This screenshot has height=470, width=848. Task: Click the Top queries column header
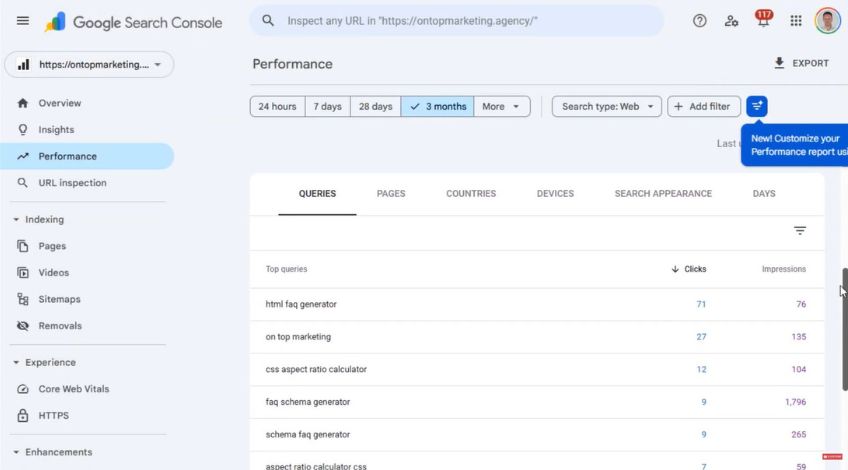click(x=286, y=269)
